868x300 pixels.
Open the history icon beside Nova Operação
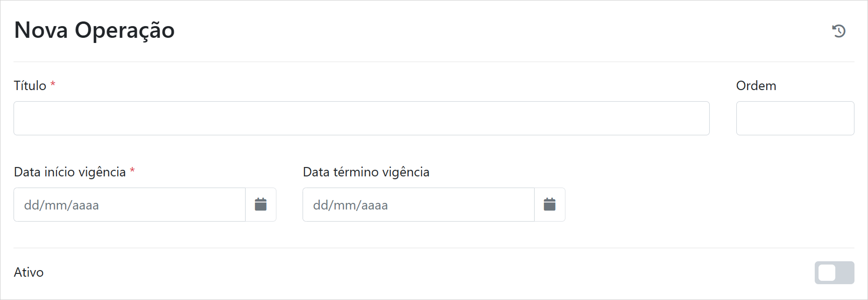point(839,31)
